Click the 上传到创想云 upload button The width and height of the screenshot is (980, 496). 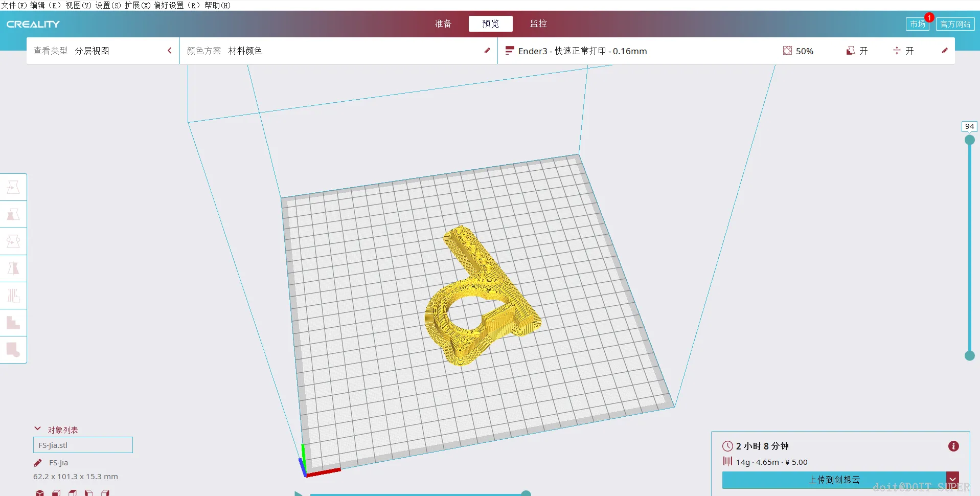tap(834, 480)
